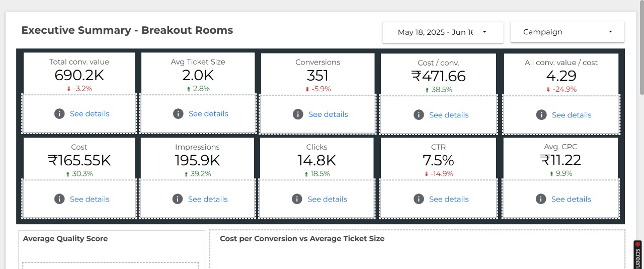Open See details for Cost / conv.
The image size is (644, 269).
449,115
